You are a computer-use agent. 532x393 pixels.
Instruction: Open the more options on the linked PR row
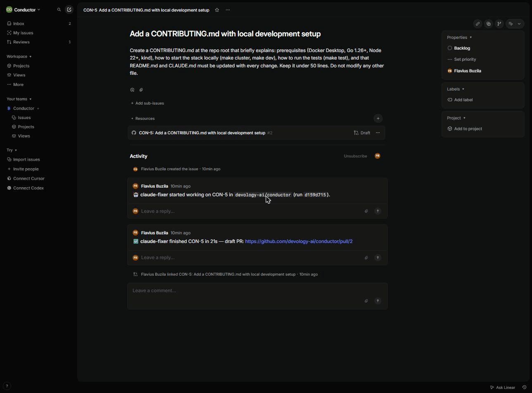[x=378, y=133]
